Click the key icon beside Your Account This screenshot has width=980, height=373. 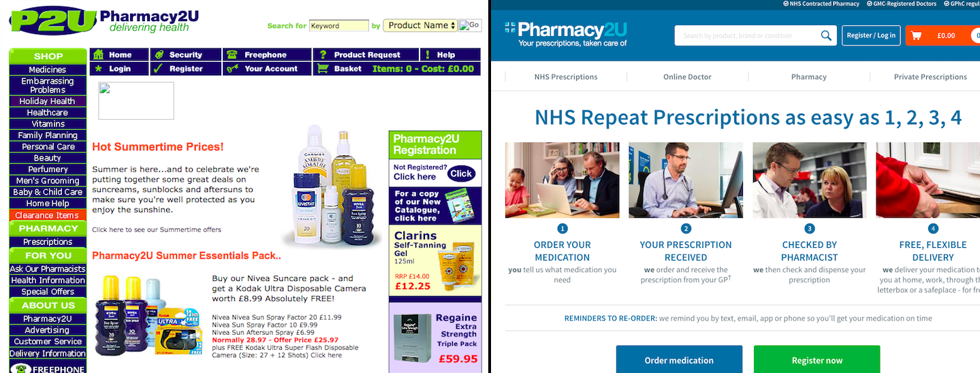[x=232, y=69]
